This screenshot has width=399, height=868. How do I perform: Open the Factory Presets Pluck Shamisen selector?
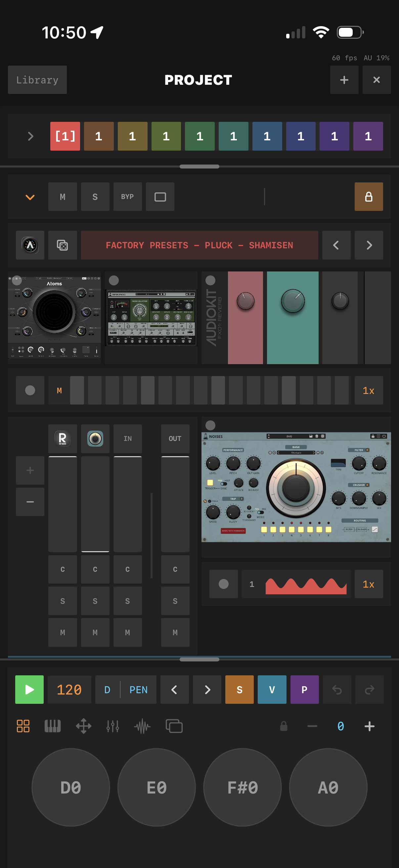(x=199, y=245)
